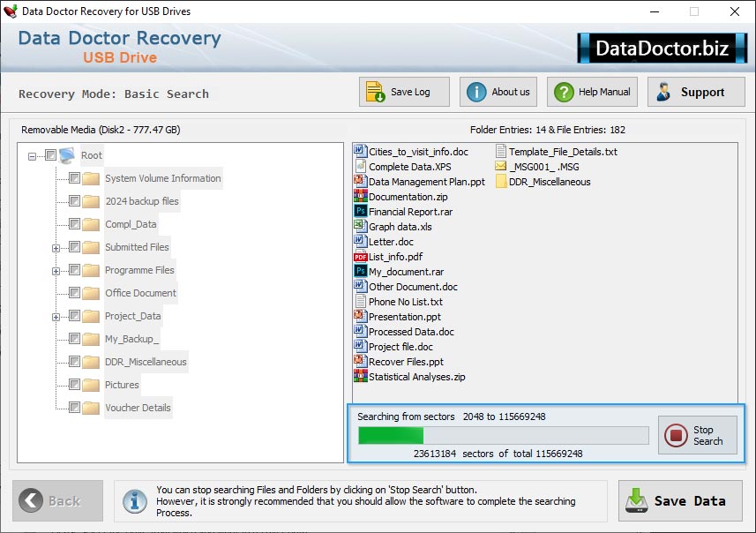Viewport: 756px width, 533px height.
Task: Click envelope icon of _MSG001_.MSG
Action: (x=501, y=167)
